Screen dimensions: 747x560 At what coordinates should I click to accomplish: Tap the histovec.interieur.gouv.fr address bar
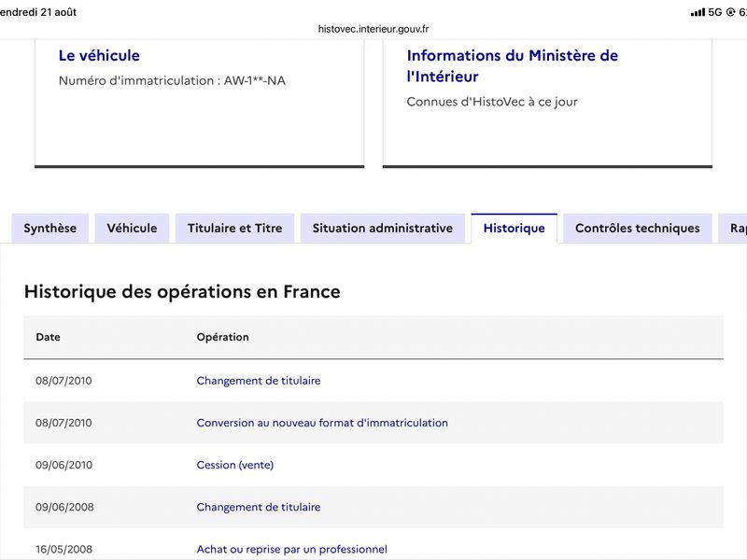(x=373, y=29)
